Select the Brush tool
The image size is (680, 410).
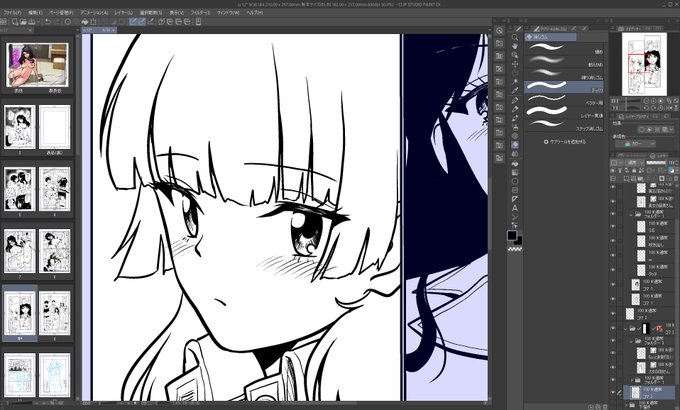[515, 118]
